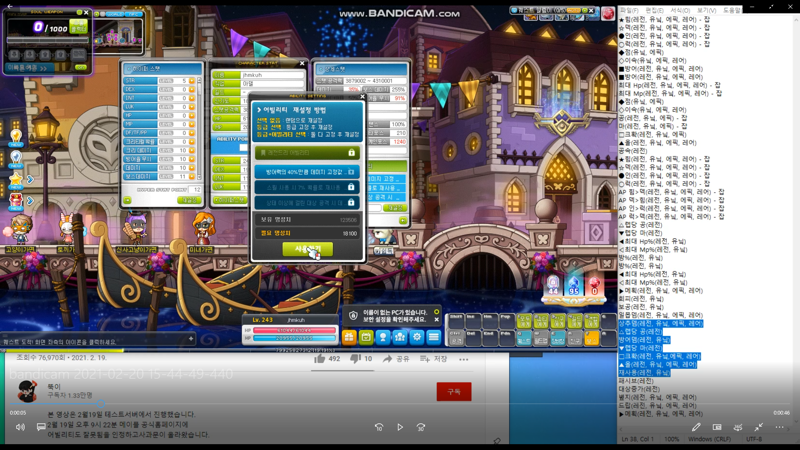The height and width of the screenshot is (450, 800).
Task: Raise the DF/TF/PP hyper stat level
Action: 192,133
